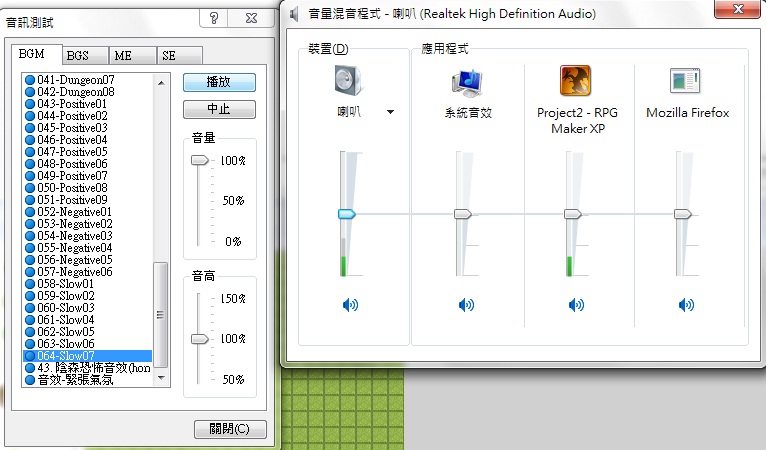Image resolution: width=766 pixels, height=450 pixels.
Task: Click the 關閉(C) close button
Action: 230,429
